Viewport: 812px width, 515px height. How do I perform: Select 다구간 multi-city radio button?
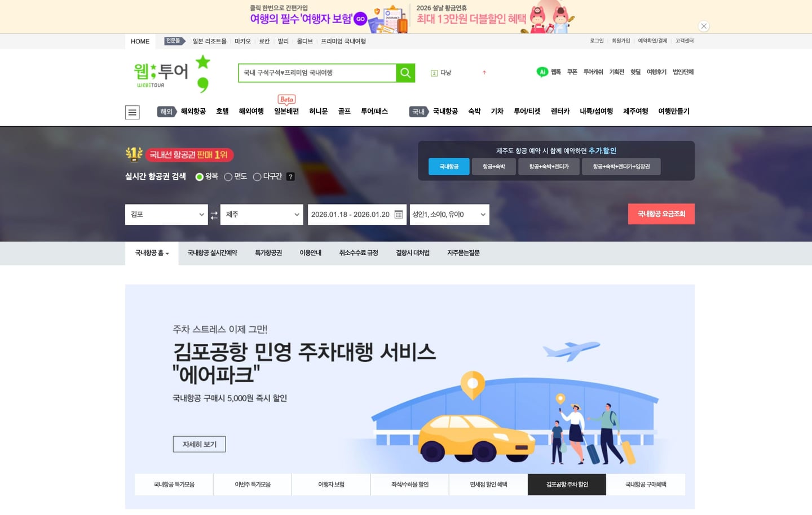[x=257, y=177]
